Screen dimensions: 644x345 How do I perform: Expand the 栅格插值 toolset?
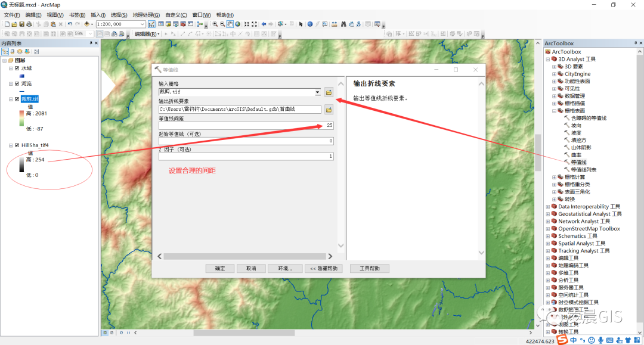pos(554,103)
